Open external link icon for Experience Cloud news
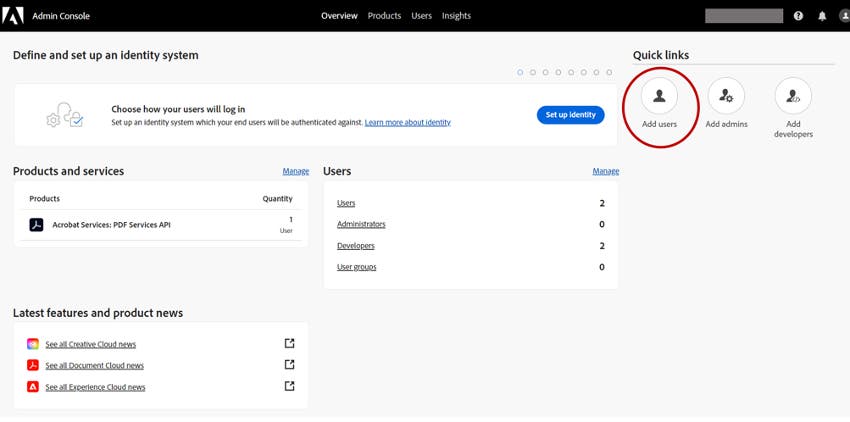The image size is (850, 422). click(x=290, y=386)
